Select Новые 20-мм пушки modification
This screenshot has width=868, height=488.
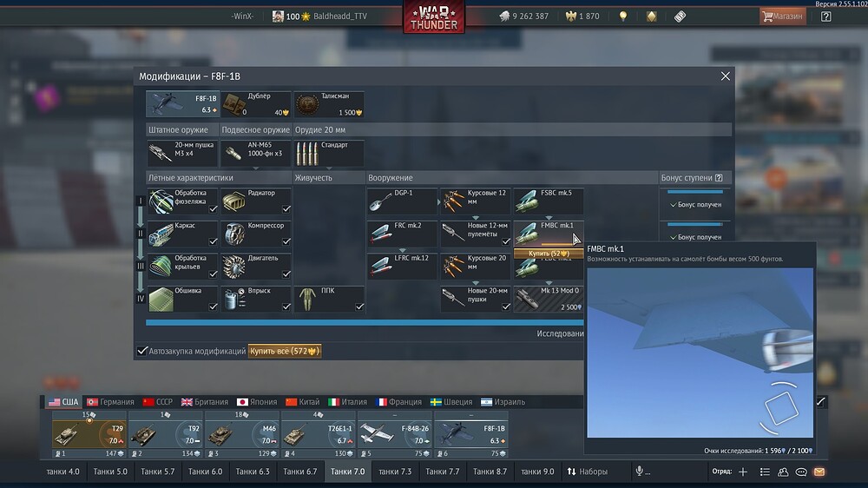coord(475,299)
